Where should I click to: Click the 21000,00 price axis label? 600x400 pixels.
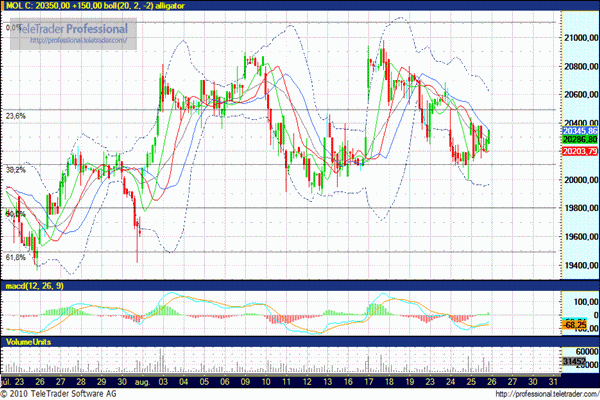579,38
